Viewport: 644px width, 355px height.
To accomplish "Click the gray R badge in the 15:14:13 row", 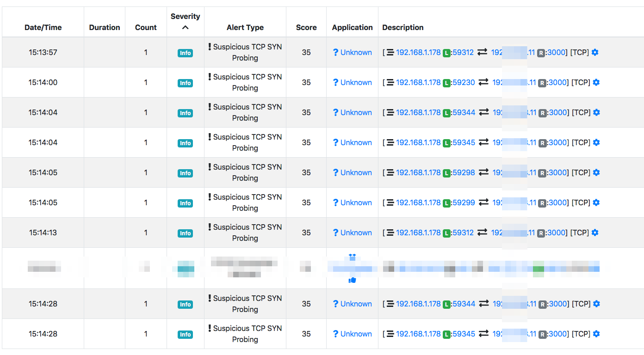I will tap(541, 233).
